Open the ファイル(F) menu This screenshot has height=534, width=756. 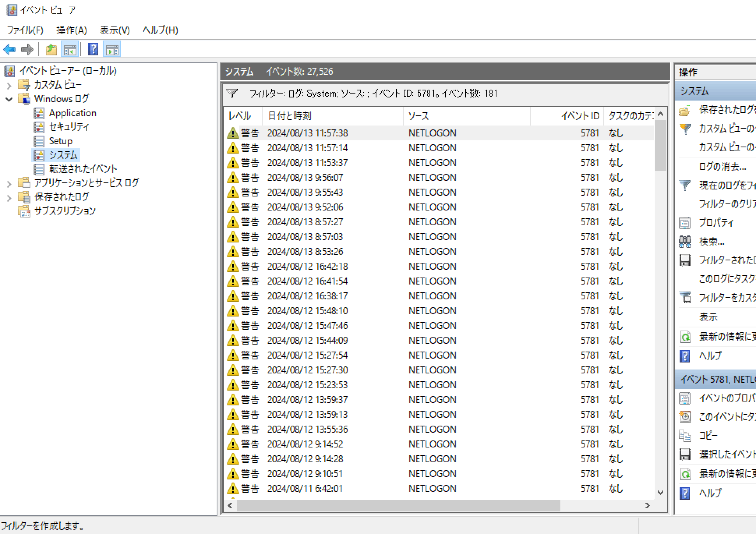(25, 30)
